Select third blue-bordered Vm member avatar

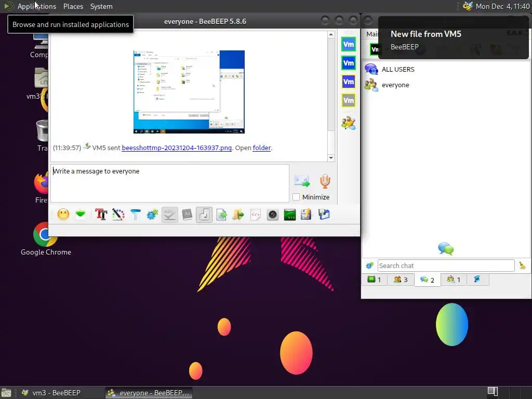(x=349, y=82)
